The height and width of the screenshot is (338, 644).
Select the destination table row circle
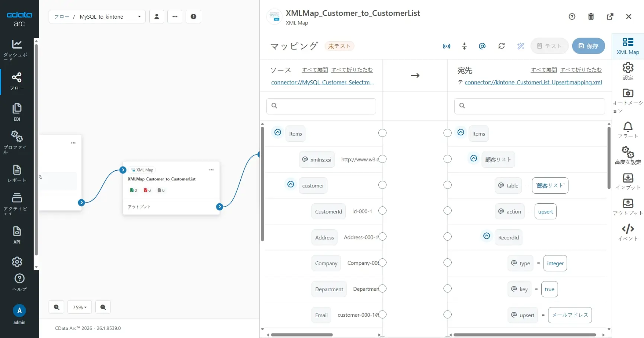point(448,185)
